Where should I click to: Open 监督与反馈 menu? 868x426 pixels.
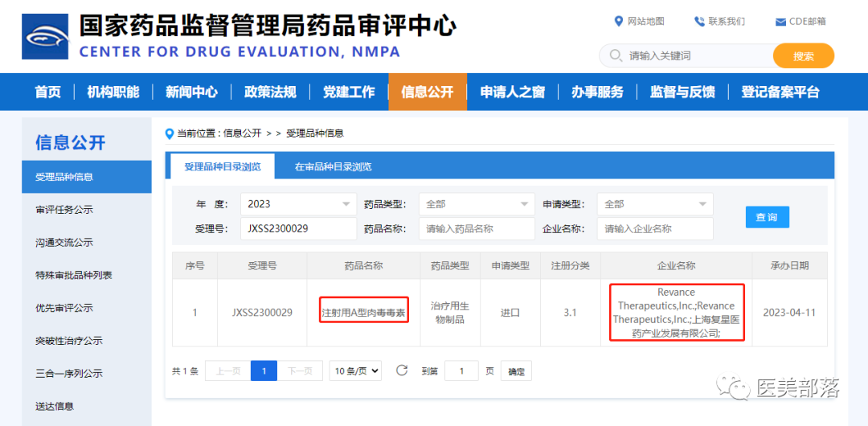[682, 92]
